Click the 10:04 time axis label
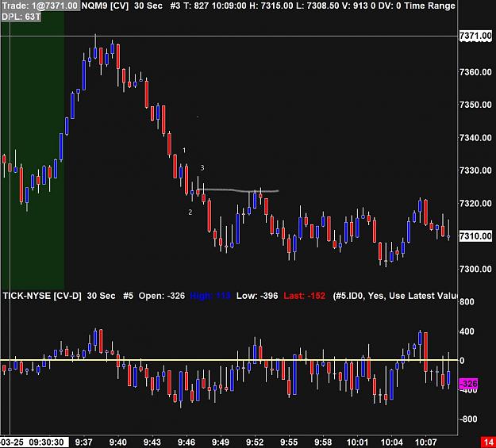This screenshot has height=448, width=496. pos(391,442)
